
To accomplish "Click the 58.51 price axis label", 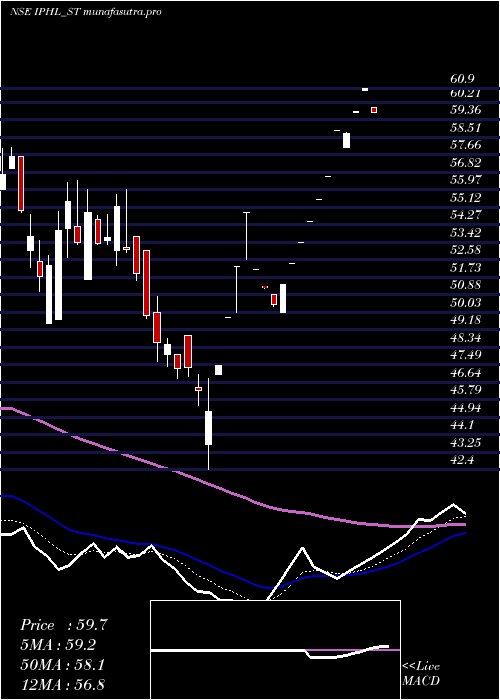I will [x=466, y=128].
